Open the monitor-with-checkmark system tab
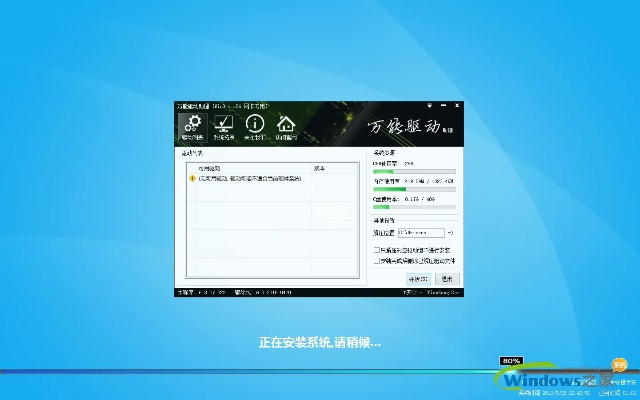 [224, 127]
